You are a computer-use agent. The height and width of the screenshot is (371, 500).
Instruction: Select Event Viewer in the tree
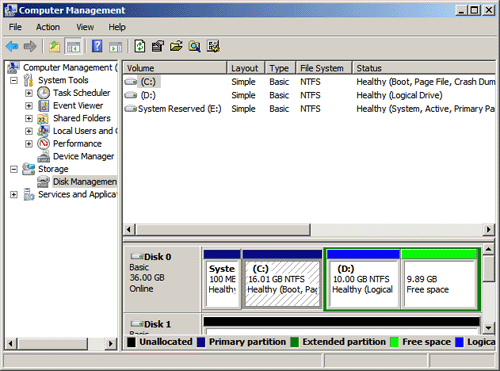click(x=78, y=106)
